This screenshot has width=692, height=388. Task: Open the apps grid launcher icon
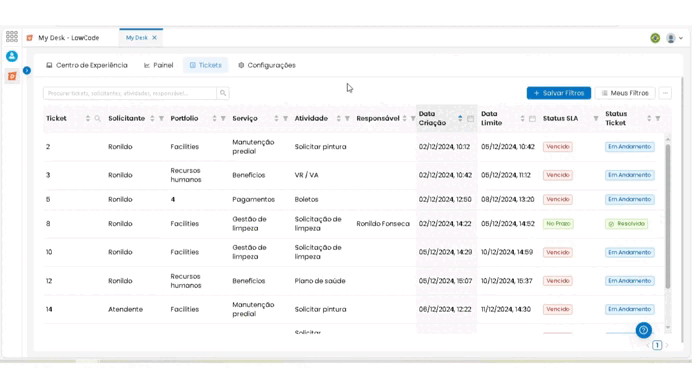12,36
